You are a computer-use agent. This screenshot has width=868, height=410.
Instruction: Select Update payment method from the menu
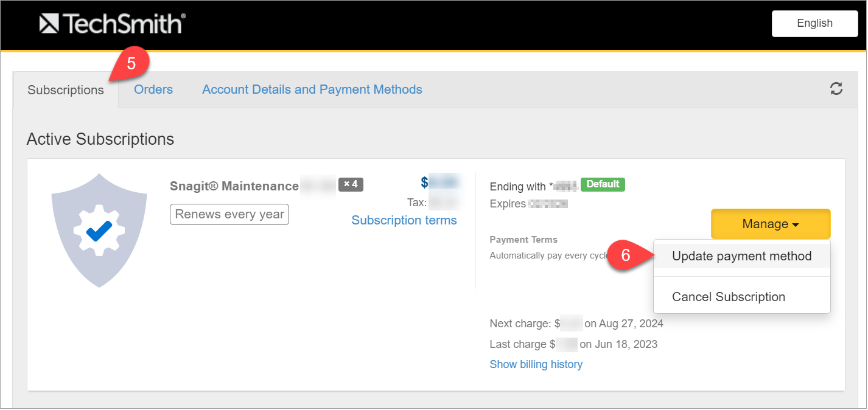[x=741, y=255]
